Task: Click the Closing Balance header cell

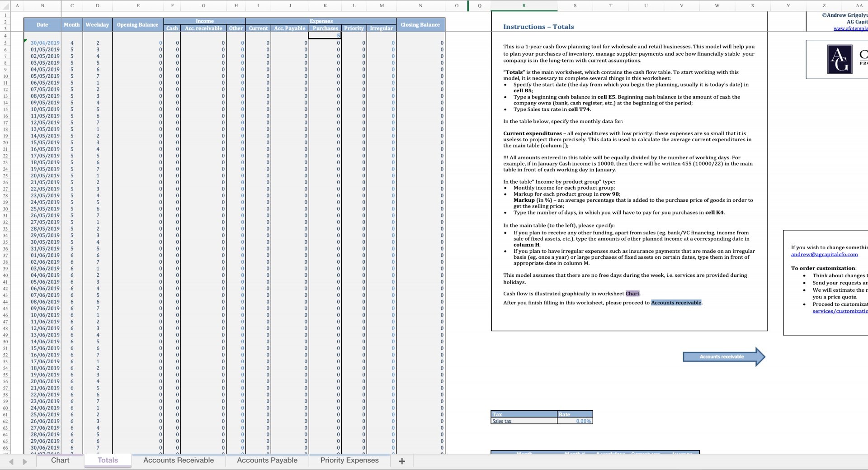Action: [x=420, y=25]
